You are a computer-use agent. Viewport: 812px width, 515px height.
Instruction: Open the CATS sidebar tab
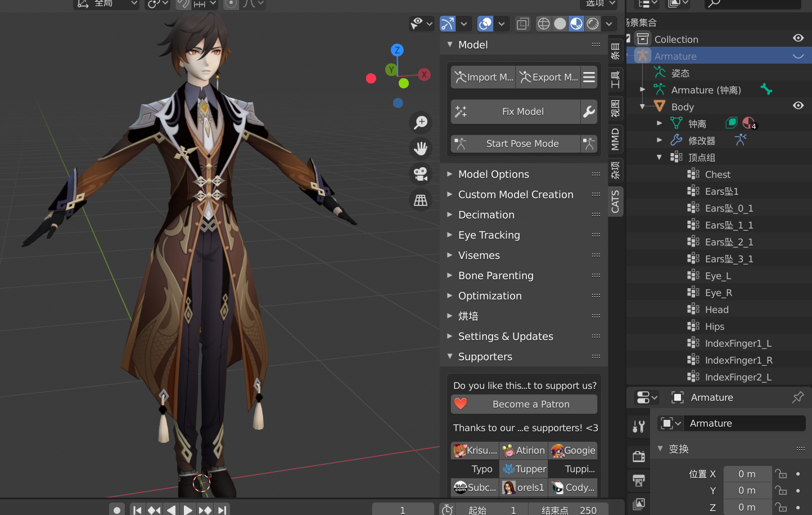pyautogui.click(x=615, y=201)
